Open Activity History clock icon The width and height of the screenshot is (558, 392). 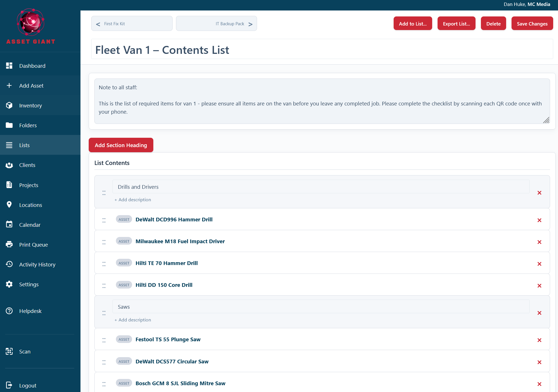coord(9,264)
